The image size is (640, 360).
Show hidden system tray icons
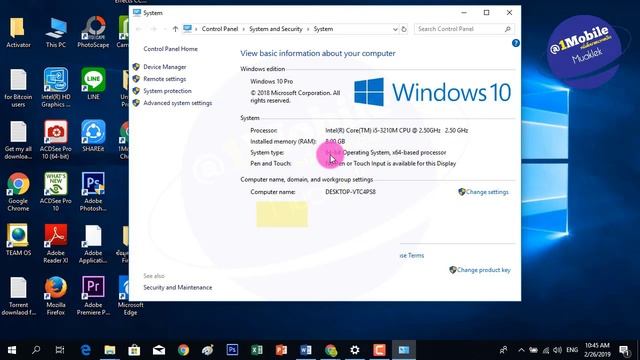coord(521,350)
